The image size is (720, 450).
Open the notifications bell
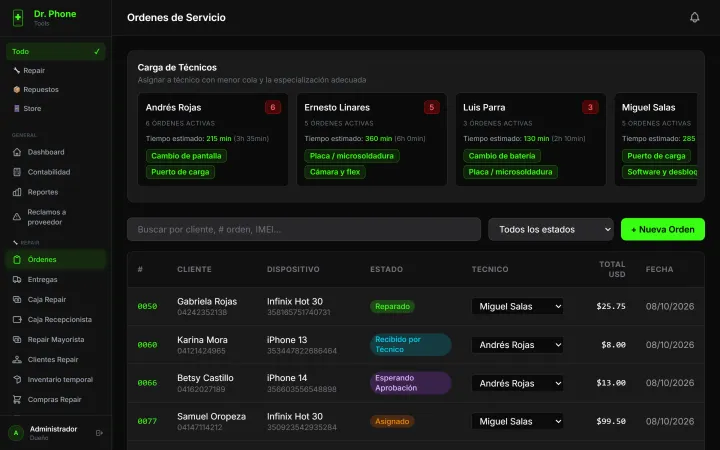tap(694, 17)
